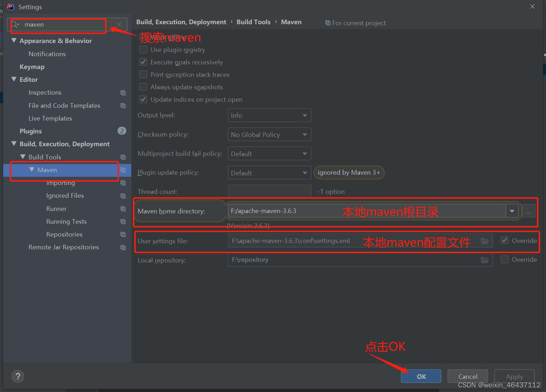This screenshot has width=546, height=392.
Task: Clear the maven search field
Action: pos(119,25)
